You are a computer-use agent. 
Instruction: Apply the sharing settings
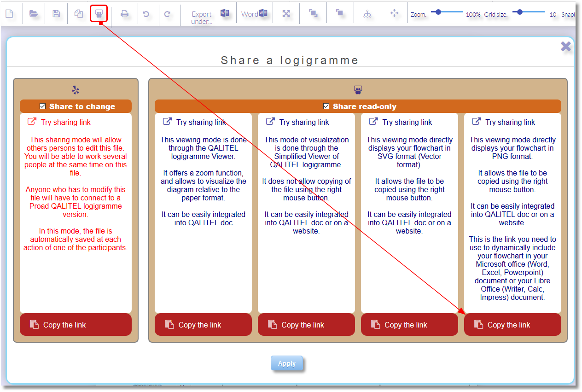click(287, 363)
